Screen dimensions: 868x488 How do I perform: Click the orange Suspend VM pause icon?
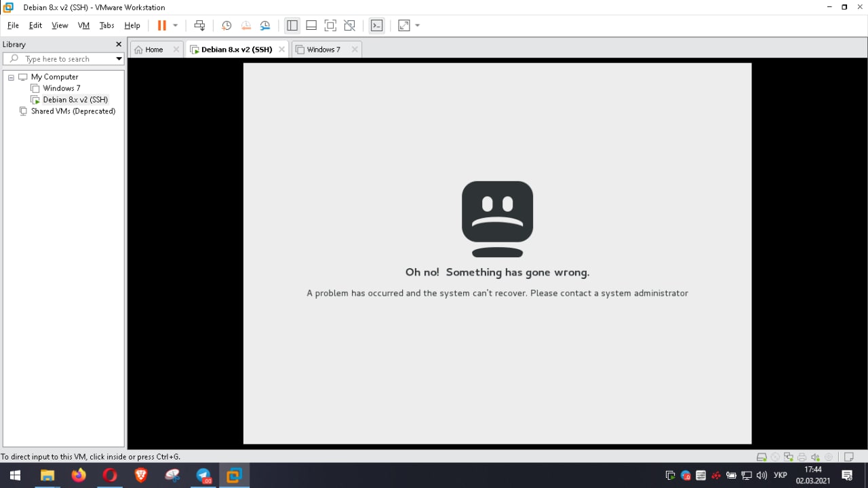[161, 26]
